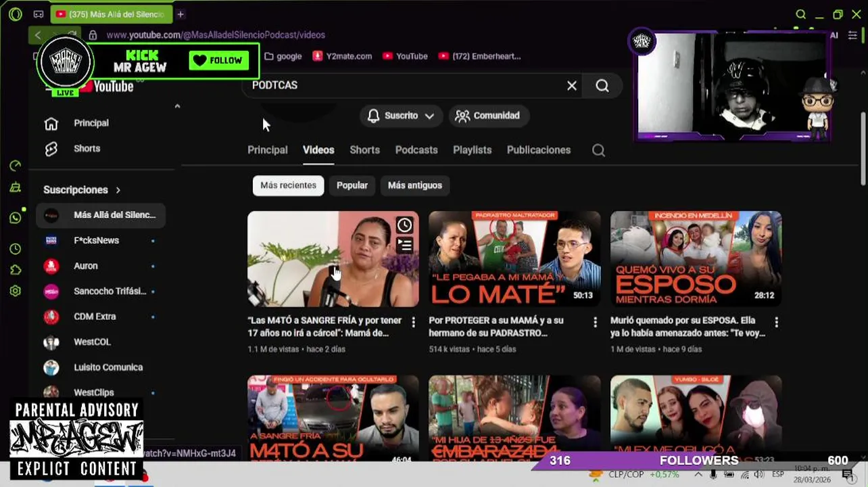Add the M4TÓ a SANGRE FRÍA video to queue
The width and height of the screenshot is (868, 487).
(404, 246)
